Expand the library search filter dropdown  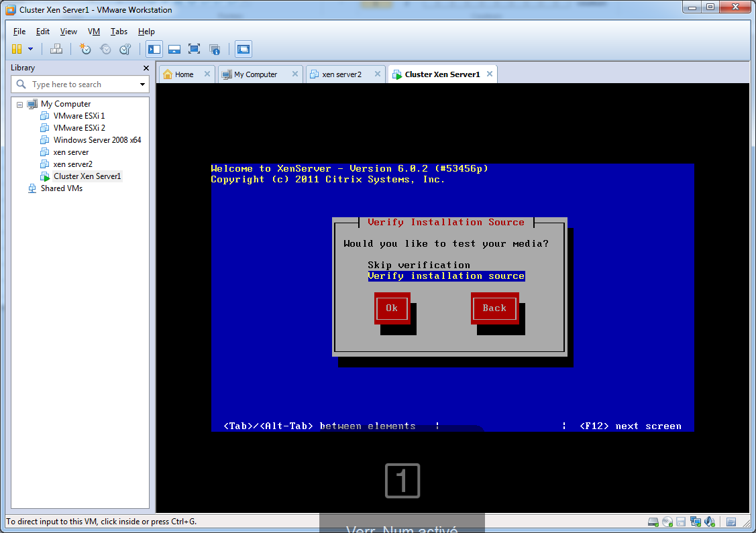(142, 84)
